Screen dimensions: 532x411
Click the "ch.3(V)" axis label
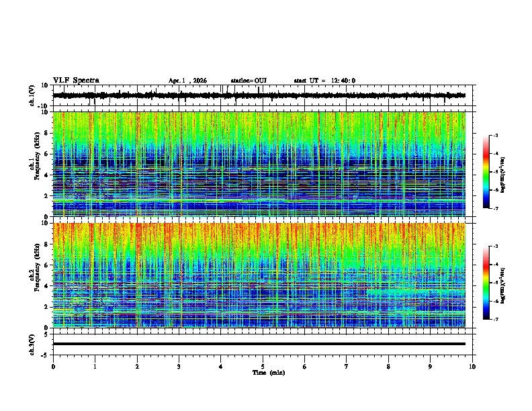[x=32, y=345]
